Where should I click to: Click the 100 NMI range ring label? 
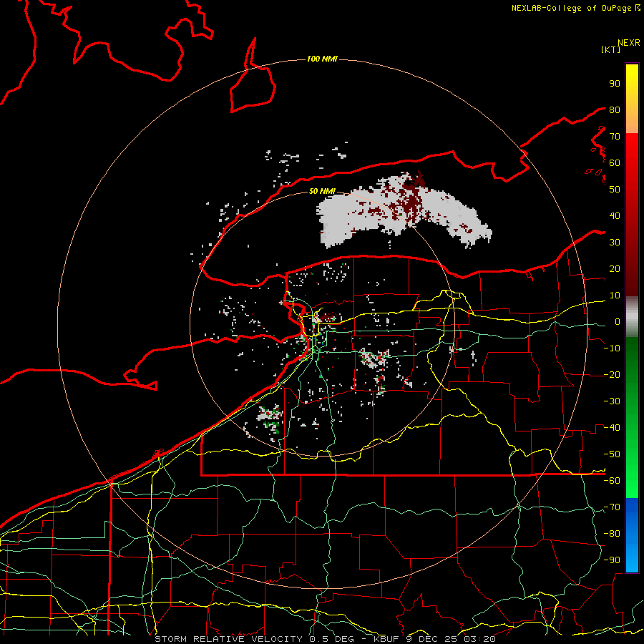(x=322, y=59)
